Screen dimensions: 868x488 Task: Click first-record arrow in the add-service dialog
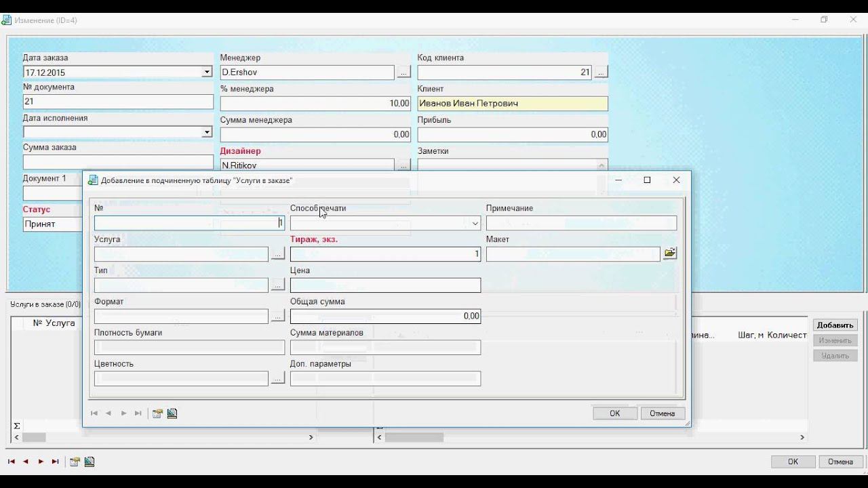(x=94, y=413)
